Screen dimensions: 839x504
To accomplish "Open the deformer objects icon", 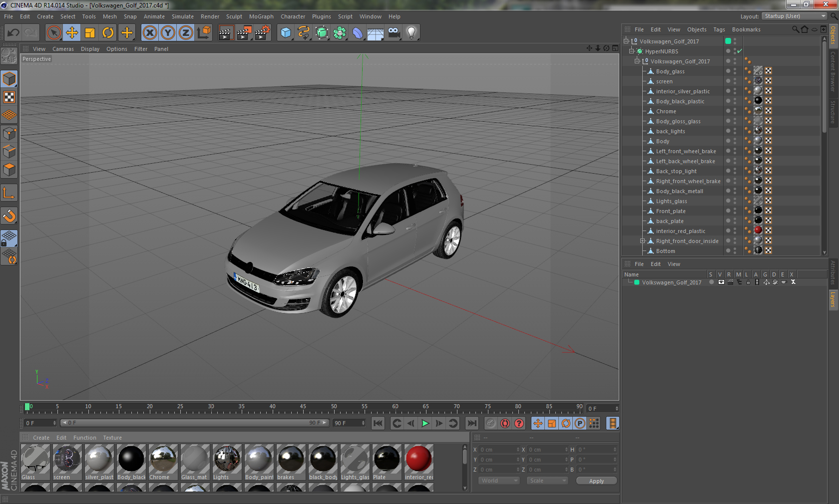I will coord(358,33).
